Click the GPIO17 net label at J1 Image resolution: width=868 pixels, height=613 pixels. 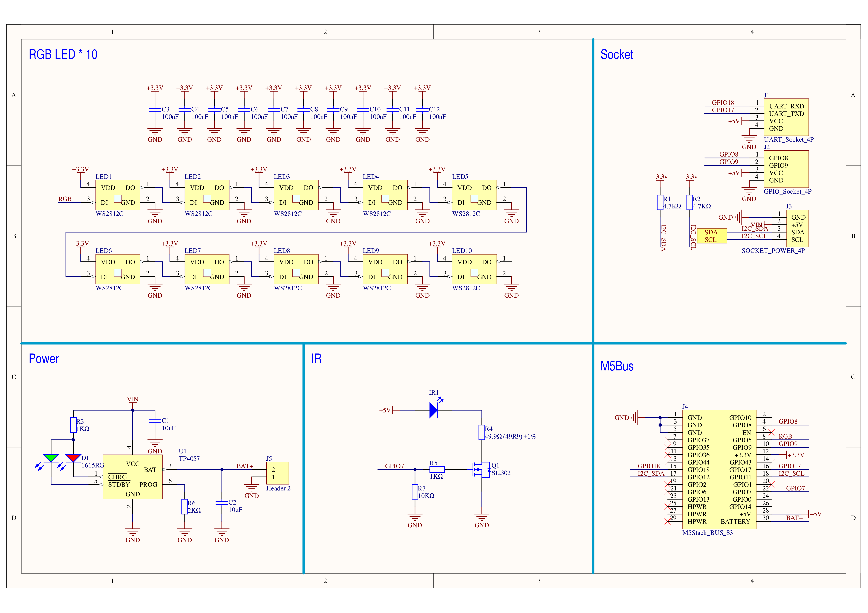click(x=723, y=110)
